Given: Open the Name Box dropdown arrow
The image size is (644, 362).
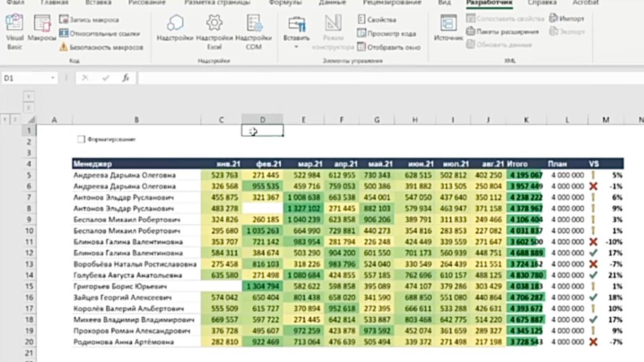Looking at the screenshot, I should pos(52,78).
